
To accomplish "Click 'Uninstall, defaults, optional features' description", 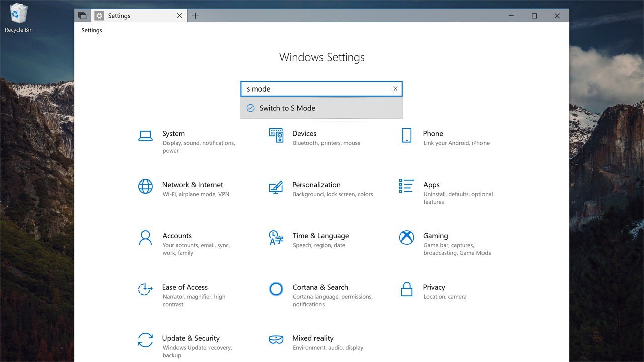I will (x=458, y=198).
